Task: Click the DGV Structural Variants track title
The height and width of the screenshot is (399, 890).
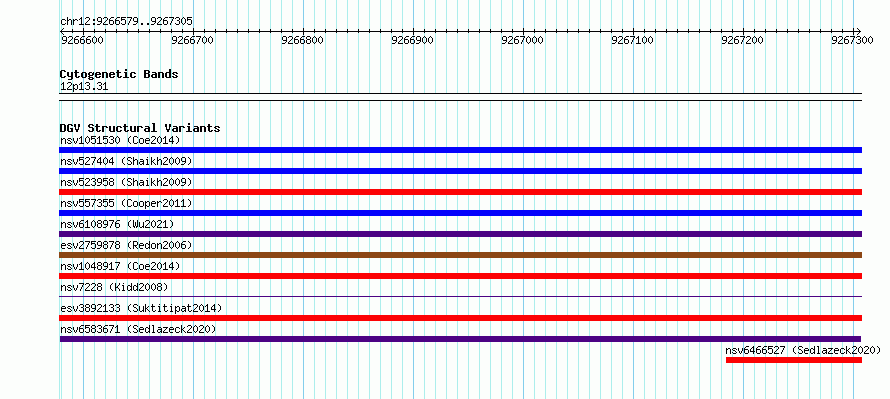Action: [140, 128]
